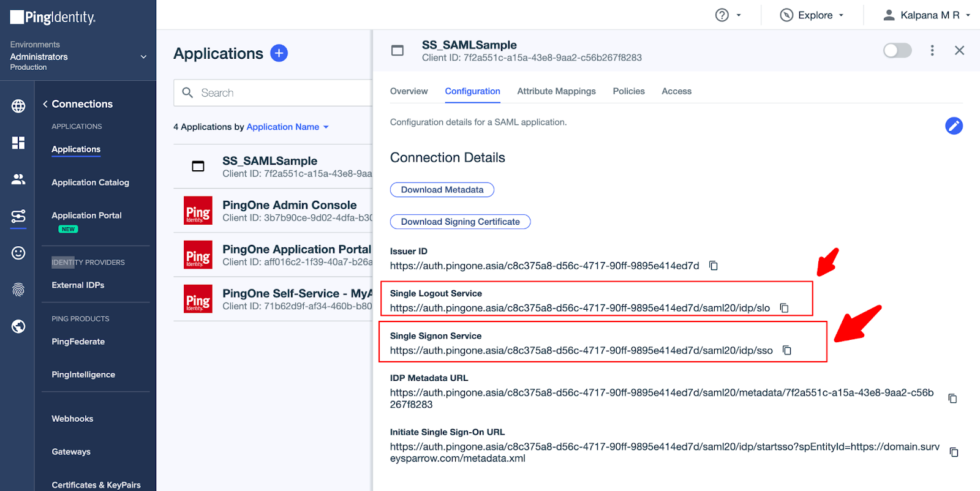The height and width of the screenshot is (491, 980).
Task: Open the three-dot options menu for SS_SAMLSample
Action: click(932, 50)
